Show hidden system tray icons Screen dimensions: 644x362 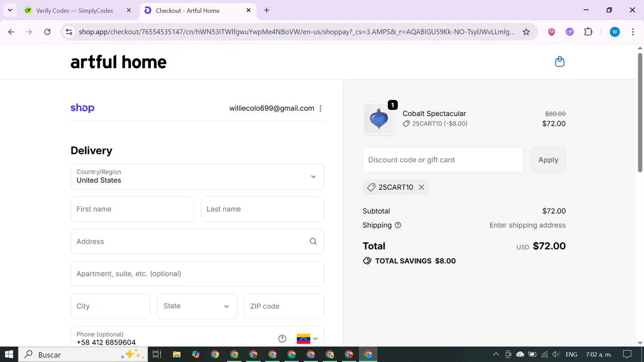[x=496, y=354]
